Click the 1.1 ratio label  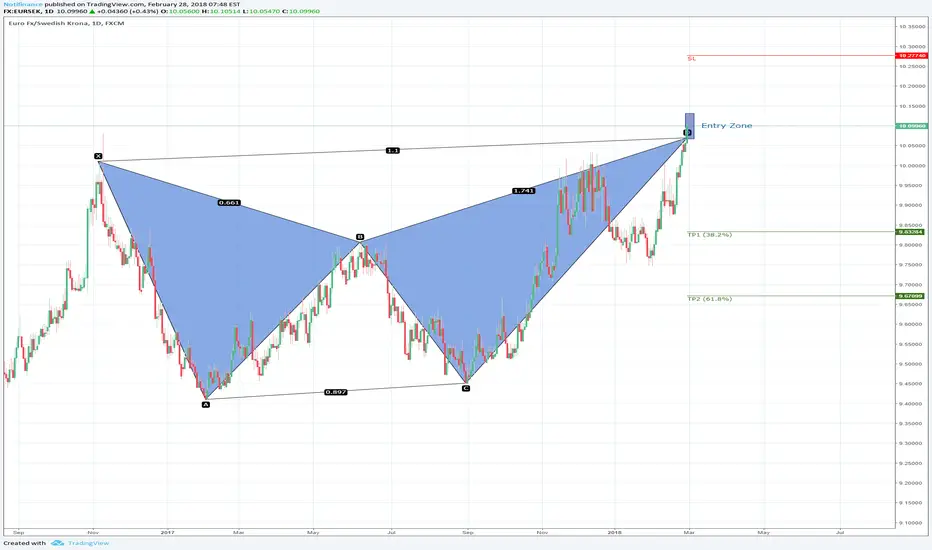click(392, 150)
